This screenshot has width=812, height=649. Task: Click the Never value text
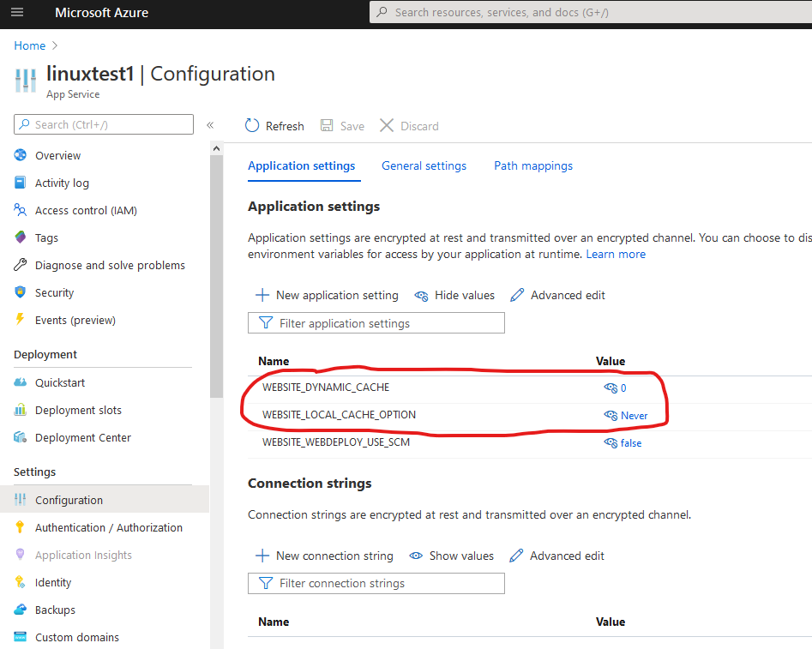pos(634,416)
